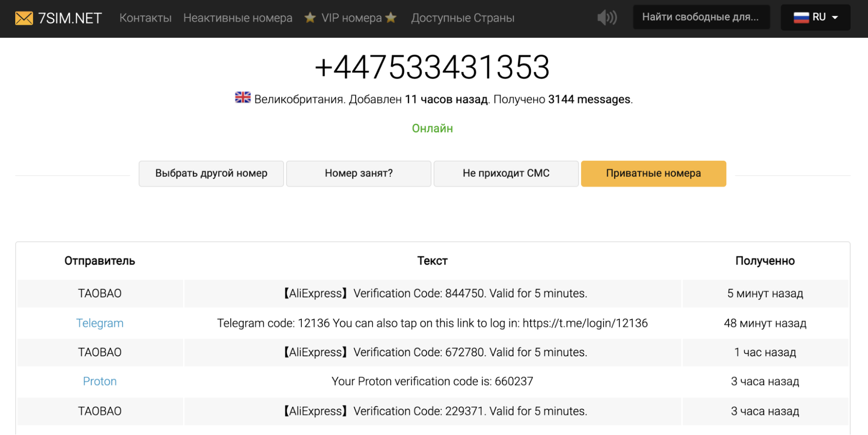
Task: Click the Онлайн status text
Action: [x=432, y=129]
